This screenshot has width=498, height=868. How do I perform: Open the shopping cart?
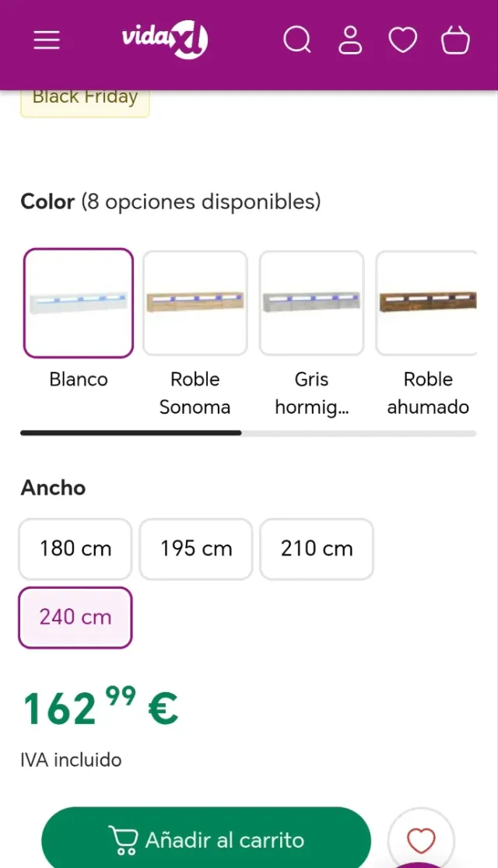pos(455,40)
